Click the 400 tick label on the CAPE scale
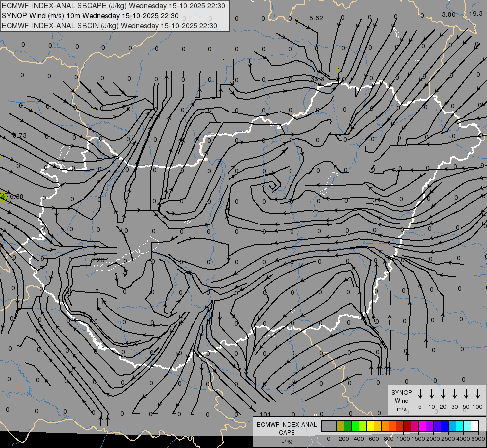Screen dimensions: 487x448 click(x=359, y=439)
